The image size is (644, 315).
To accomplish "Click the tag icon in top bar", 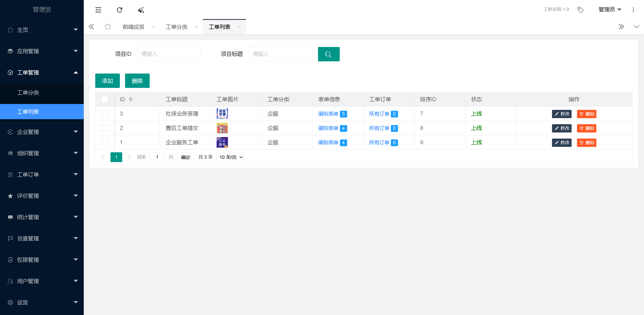I will coord(580,10).
